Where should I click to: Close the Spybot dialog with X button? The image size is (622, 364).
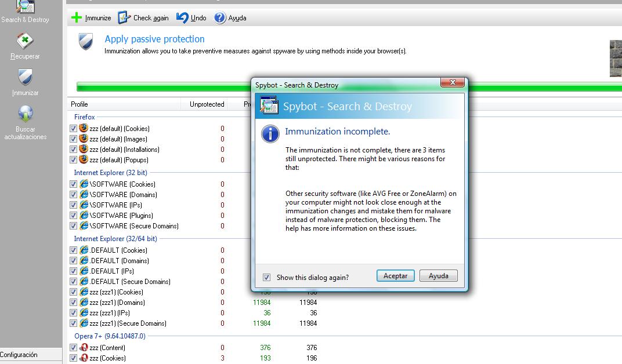(x=452, y=82)
